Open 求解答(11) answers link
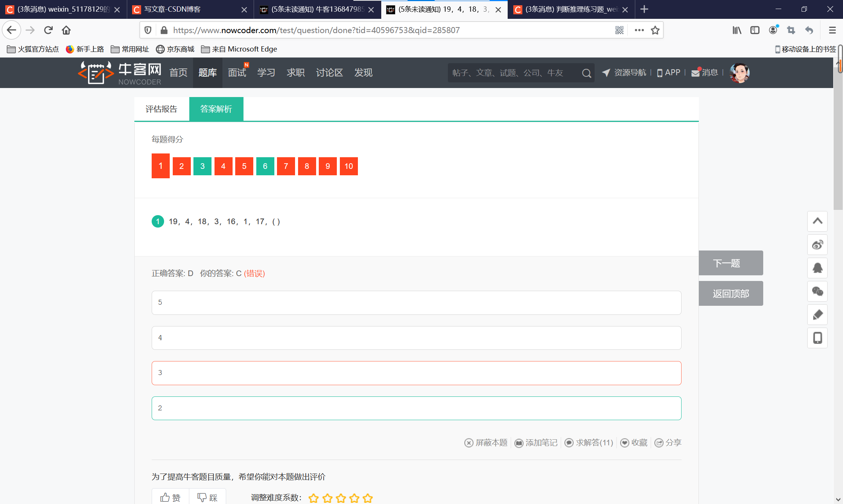This screenshot has width=843, height=504. [589, 443]
